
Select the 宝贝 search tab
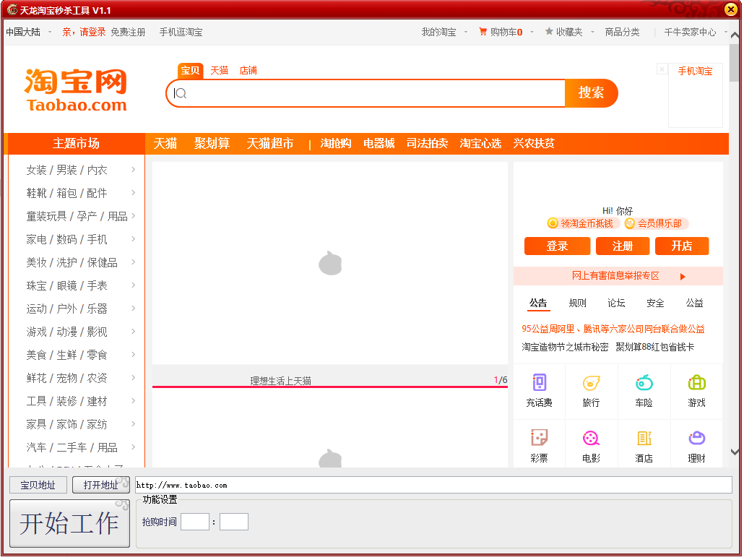click(190, 70)
